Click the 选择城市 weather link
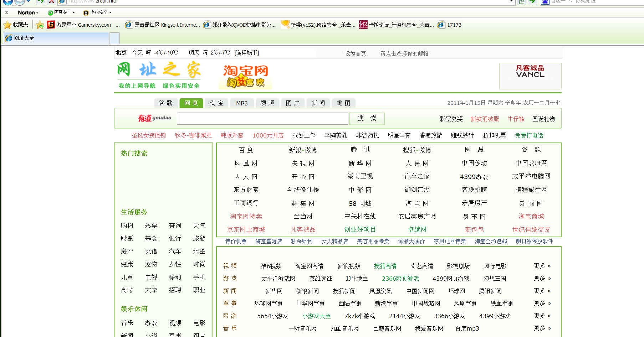Screen dimensions: 644x337 (247, 52)
